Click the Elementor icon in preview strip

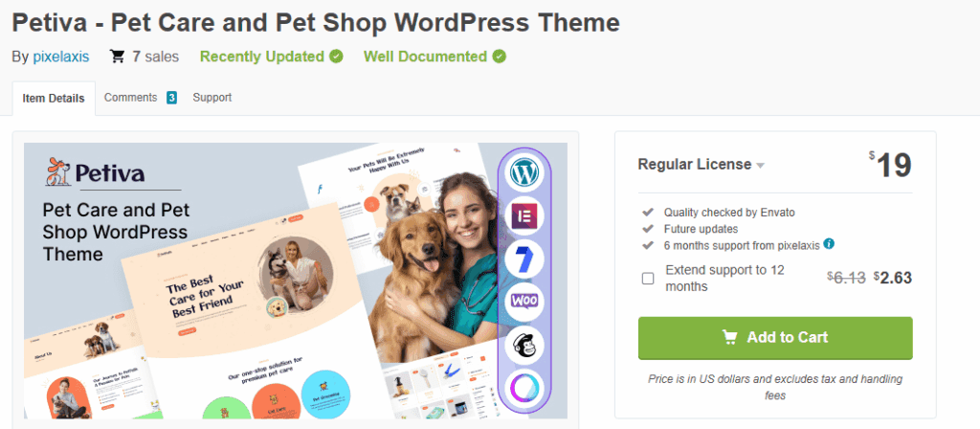click(x=524, y=216)
